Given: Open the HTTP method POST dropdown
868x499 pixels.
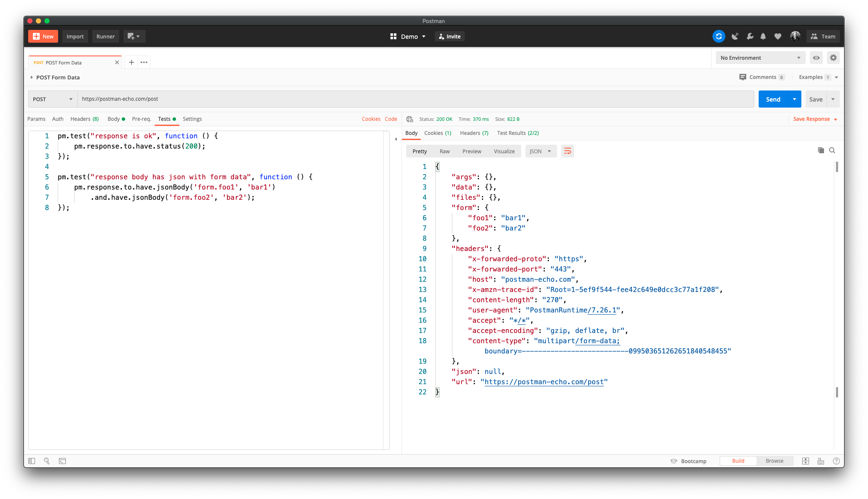Looking at the screenshot, I should 53,99.
